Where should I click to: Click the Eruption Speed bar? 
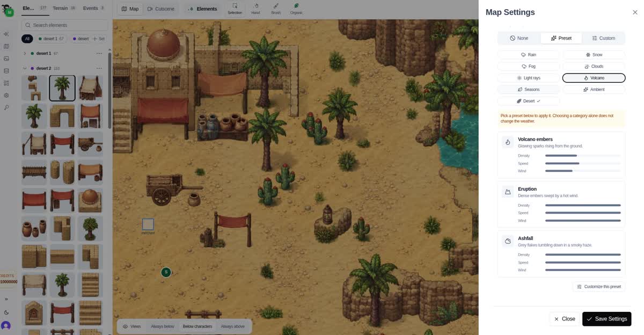(x=583, y=213)
